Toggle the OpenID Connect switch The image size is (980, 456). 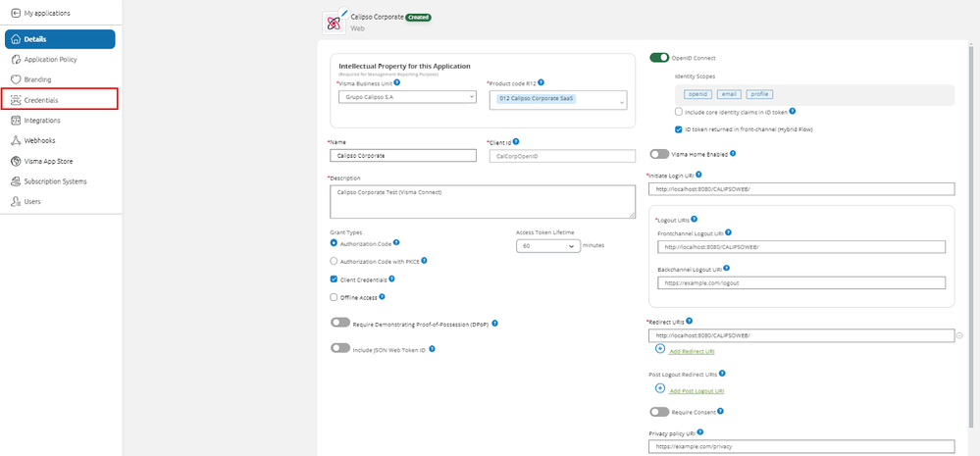tap(659, 58)
